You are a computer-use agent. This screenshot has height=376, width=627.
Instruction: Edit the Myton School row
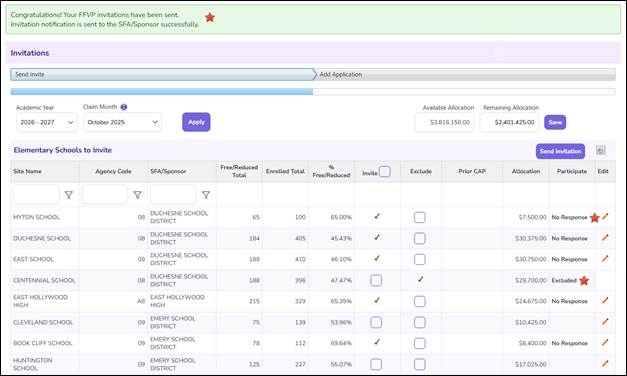click(605, 216)
